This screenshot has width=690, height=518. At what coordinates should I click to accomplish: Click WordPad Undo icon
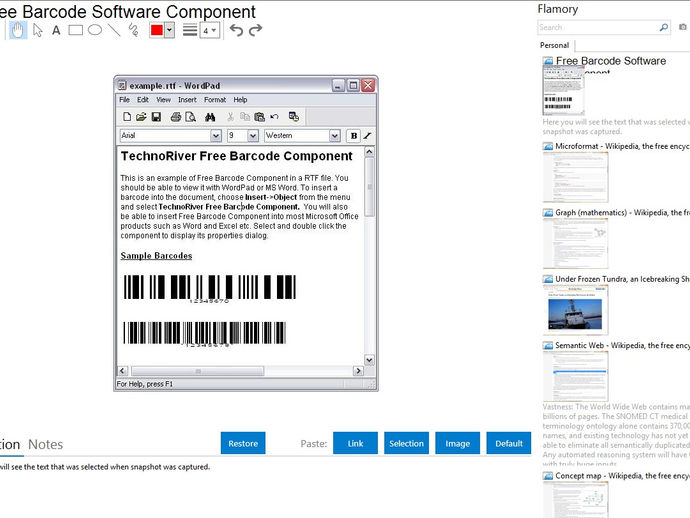coord(275,117)
